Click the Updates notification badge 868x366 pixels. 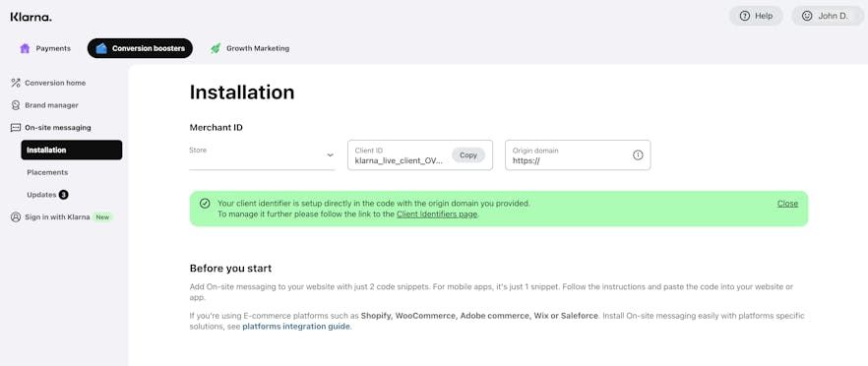(x=64, y=195)
